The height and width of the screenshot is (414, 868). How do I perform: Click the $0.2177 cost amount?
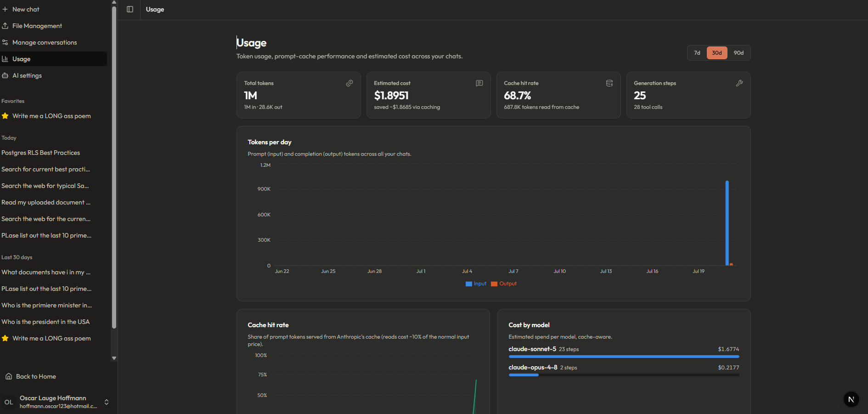coord(728,368)
